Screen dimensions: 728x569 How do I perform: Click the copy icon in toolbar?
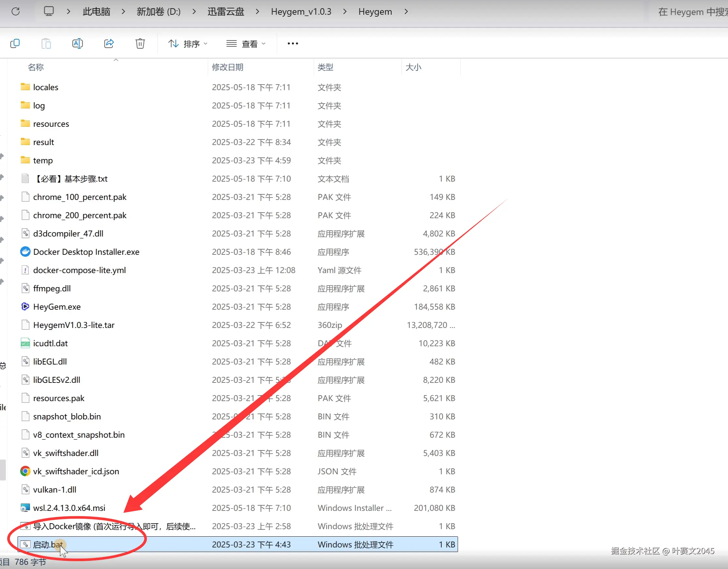tap(15, 44)
